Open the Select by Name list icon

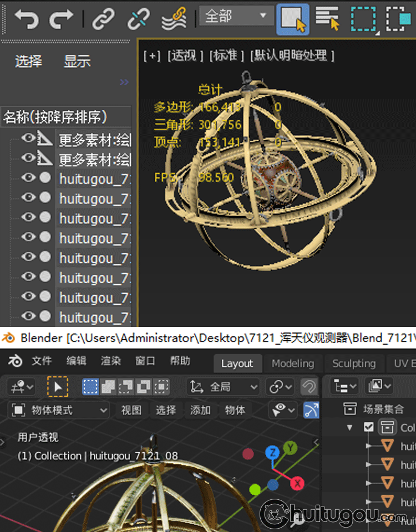327,18
